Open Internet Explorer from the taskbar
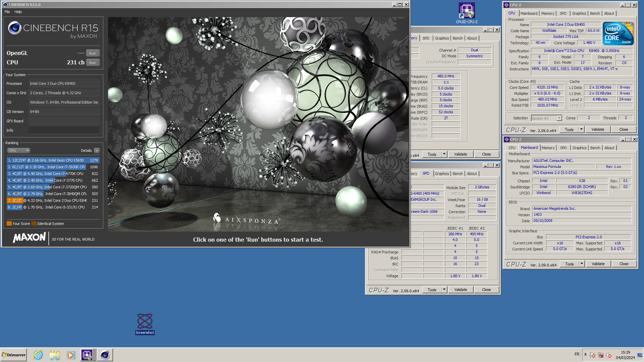 coord(38,355)
